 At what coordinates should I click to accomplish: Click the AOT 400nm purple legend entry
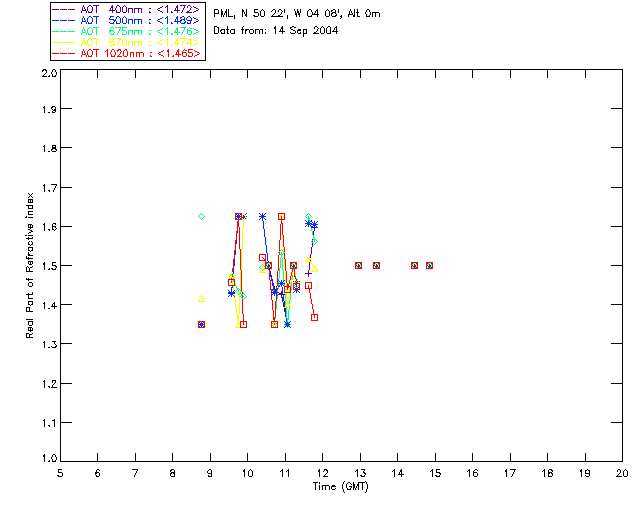126,9
